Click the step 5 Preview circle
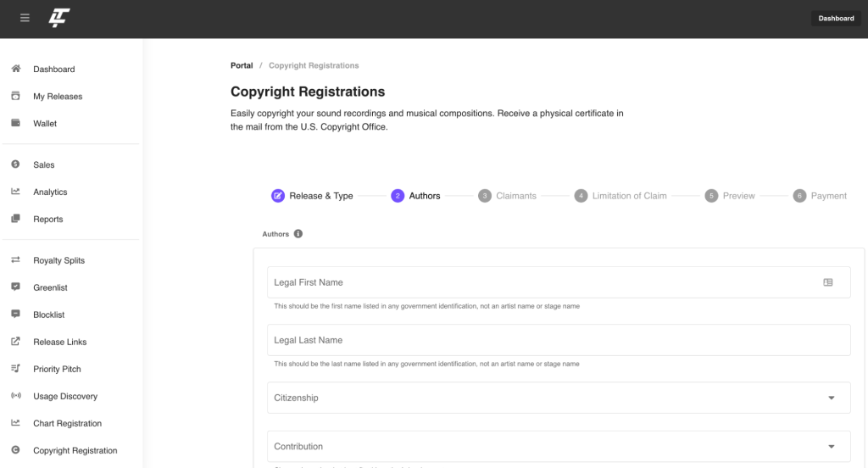Viewport: 868px width, 468px height. point(711,196)
